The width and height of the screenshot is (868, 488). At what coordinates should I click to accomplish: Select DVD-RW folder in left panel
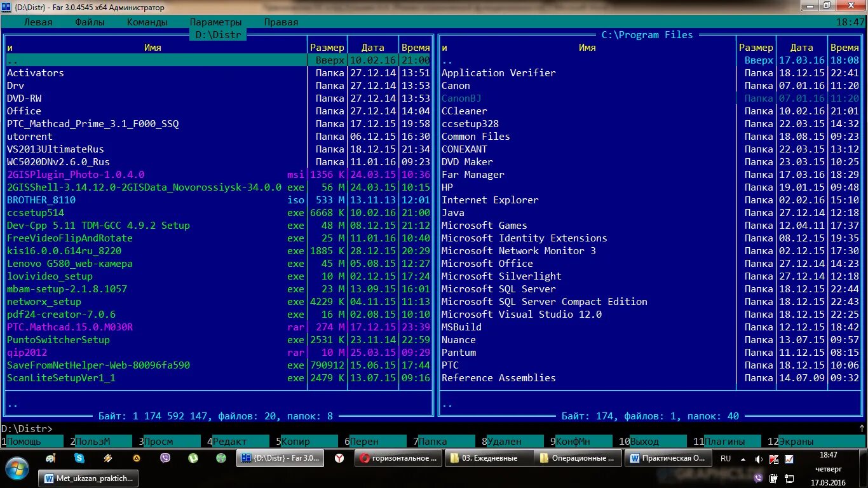[24, 98]
